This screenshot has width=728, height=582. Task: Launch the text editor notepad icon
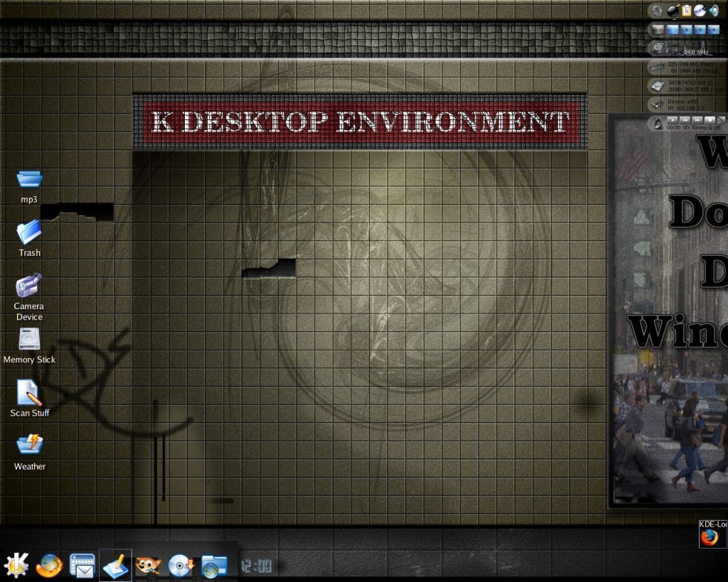[x=115, y=566]
